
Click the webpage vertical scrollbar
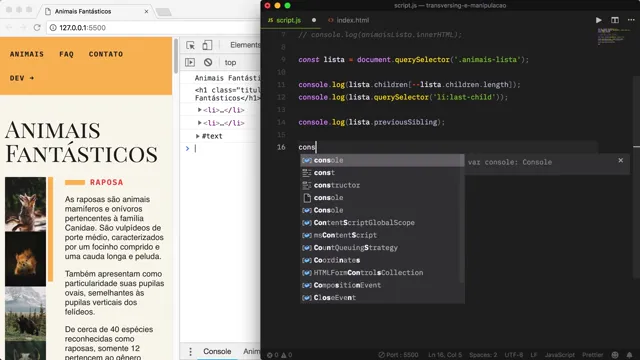tap(176, 56)
